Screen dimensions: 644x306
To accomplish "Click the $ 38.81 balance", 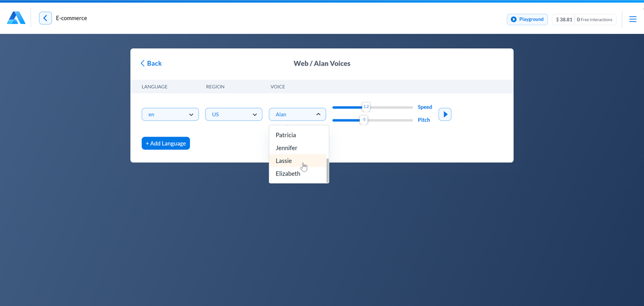I will (x=564, y=20).
